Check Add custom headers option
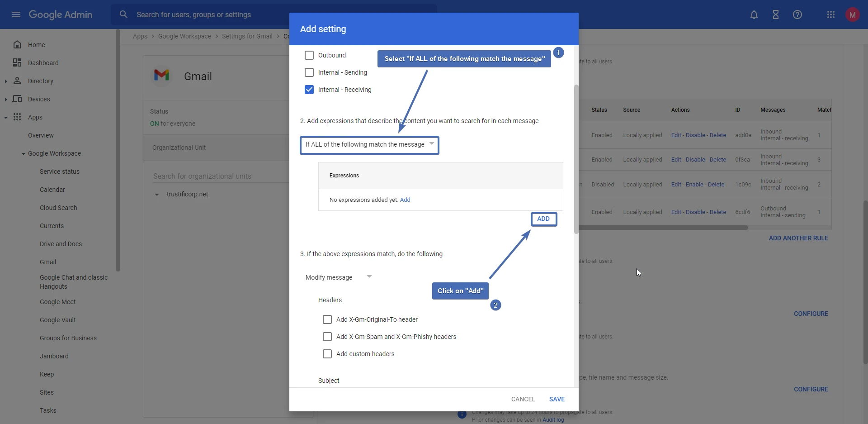This screenshot has width=868, height=424. click(x=327, y=354)
